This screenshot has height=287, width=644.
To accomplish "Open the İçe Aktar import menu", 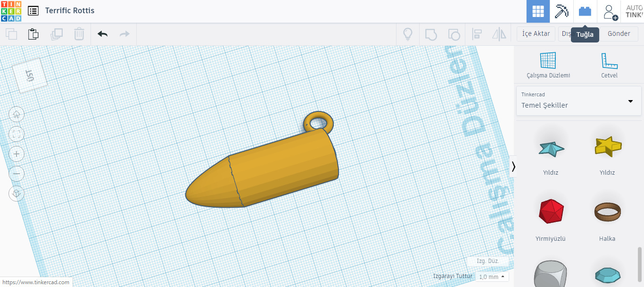I will click(536, 34).
